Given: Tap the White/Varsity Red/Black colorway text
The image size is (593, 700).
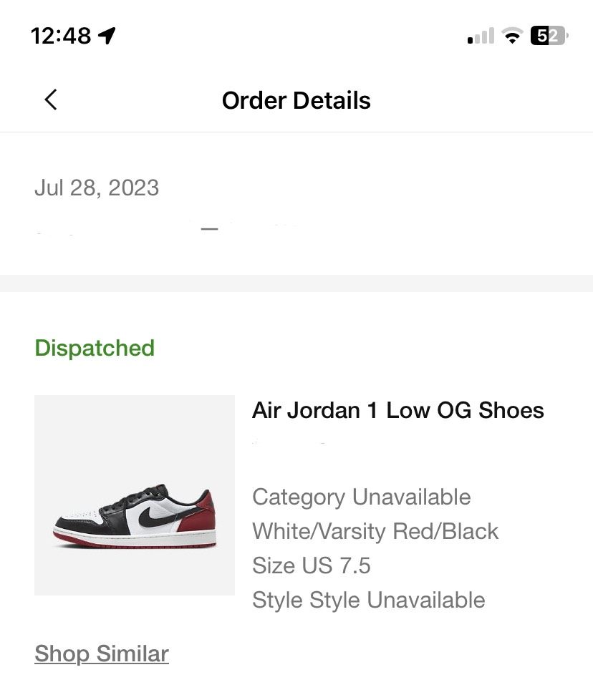Looking at the screenshot, I should point(375,531).
